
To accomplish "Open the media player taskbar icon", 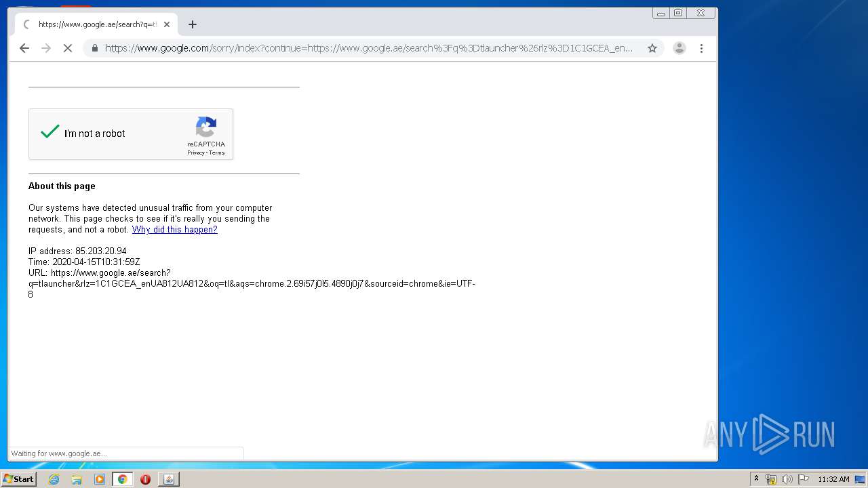I will [x=100, y=479].
